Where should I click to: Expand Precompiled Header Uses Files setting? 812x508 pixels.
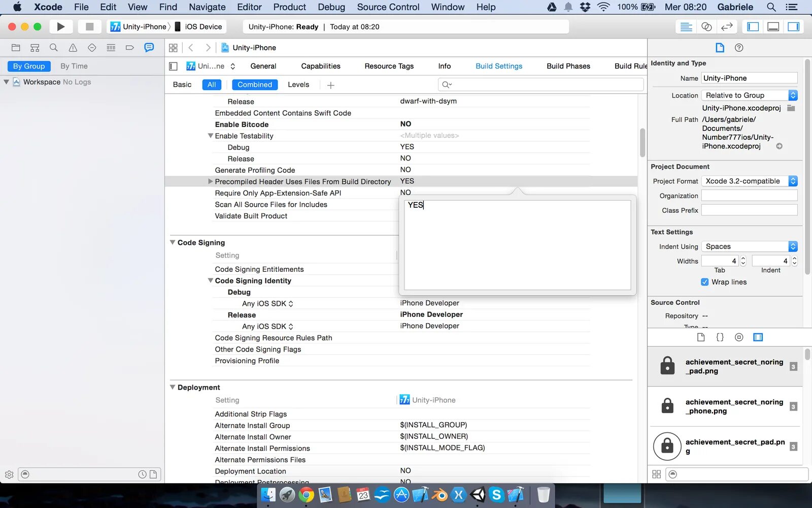point(210,181)
